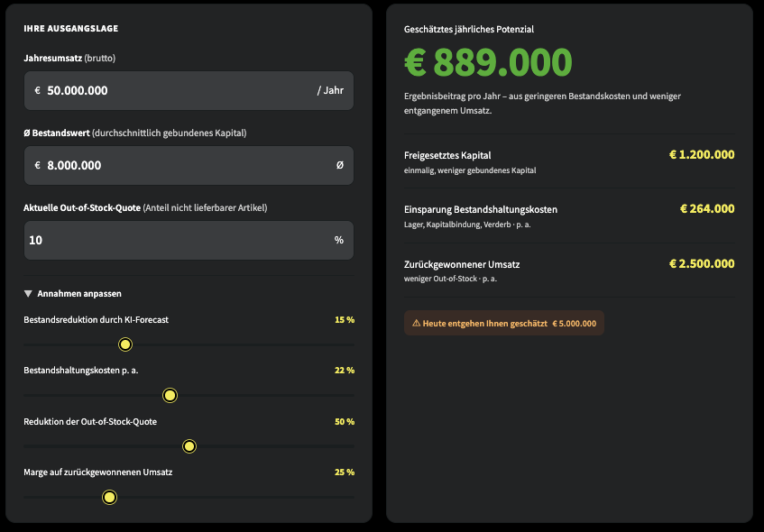Click the 'Freigesetztes Kapital' label
764x532 pixels.
point(447,155)
